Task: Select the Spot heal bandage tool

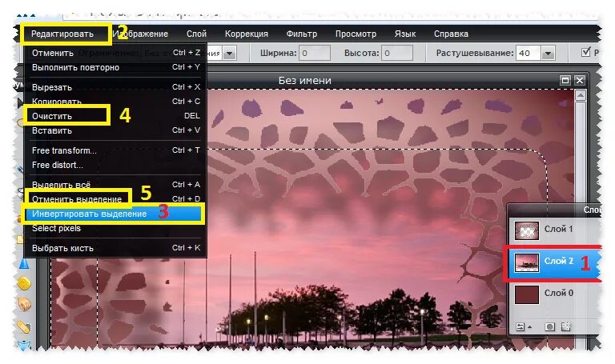Action: pyautogui.click(x=24, y=326)
